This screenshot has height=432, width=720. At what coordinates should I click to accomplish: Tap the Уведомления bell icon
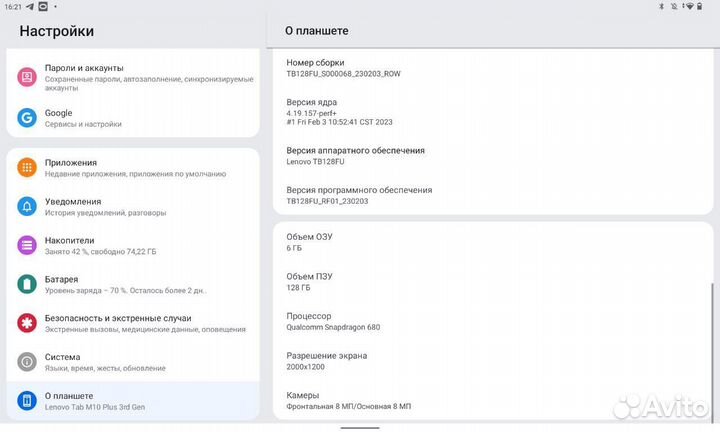pyautogui.click(x=27, y=206)
